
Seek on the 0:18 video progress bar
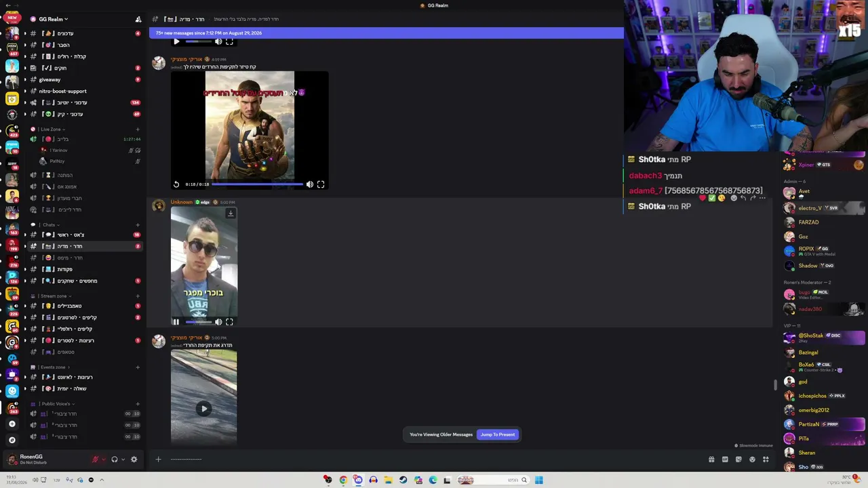[257, 184]
